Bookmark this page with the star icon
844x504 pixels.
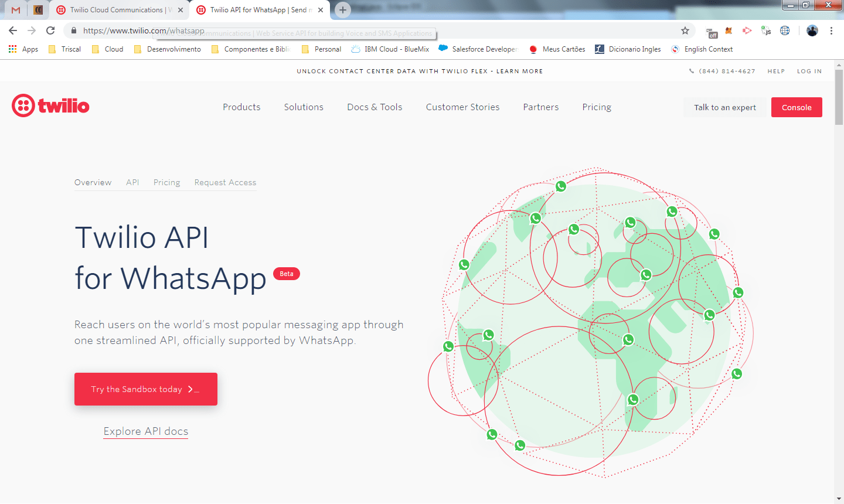[685, 30]
